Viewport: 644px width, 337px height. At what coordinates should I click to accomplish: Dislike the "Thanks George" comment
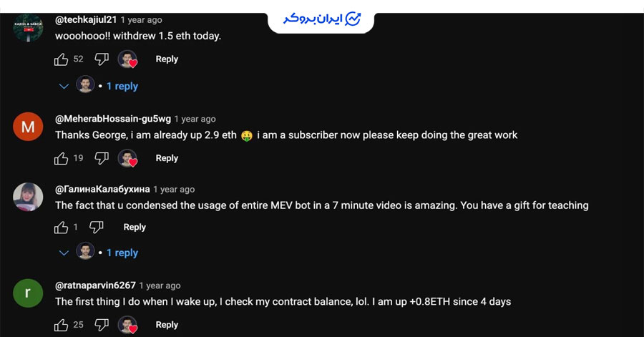coord(102,158)
